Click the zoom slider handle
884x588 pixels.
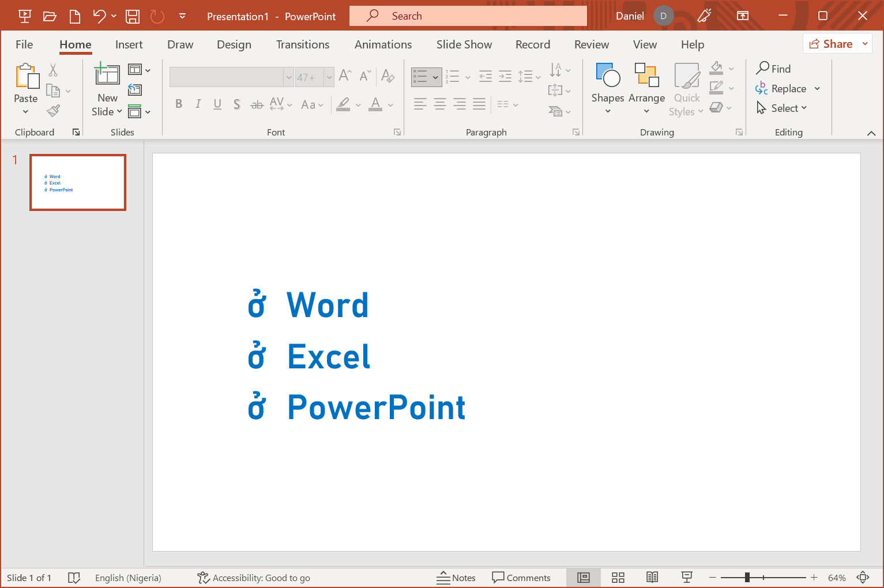click(747, 578)
